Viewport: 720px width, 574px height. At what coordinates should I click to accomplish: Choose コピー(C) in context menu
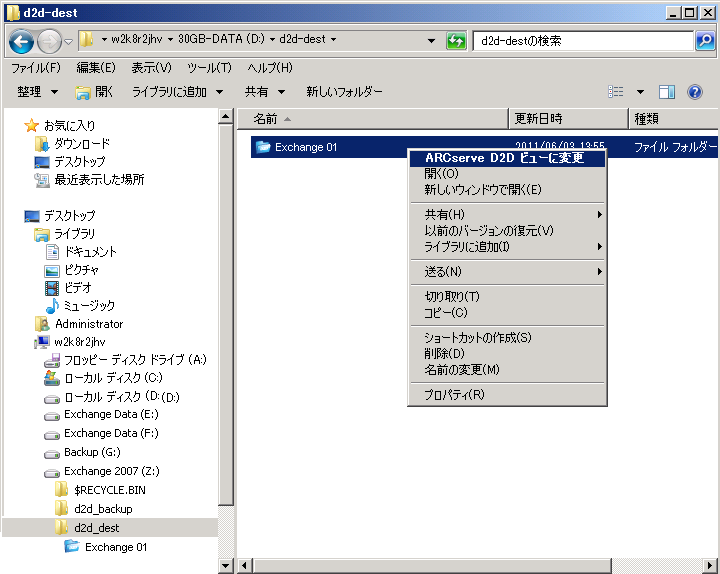pos(507,313)
